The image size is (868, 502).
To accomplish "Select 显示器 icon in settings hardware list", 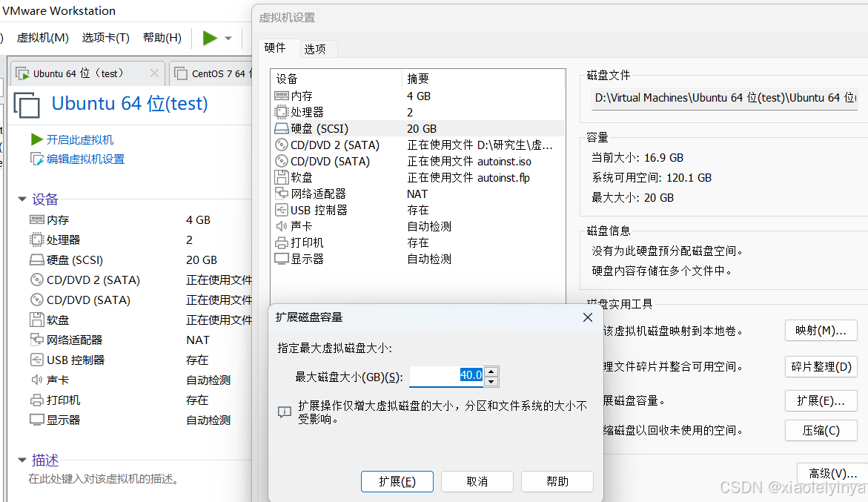I will coord(282,259).
